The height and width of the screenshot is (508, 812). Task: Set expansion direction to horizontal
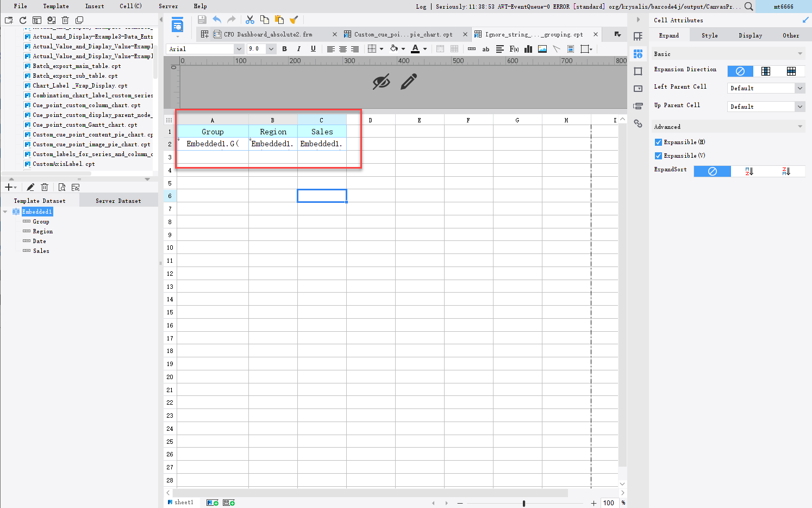click(791, 71)
